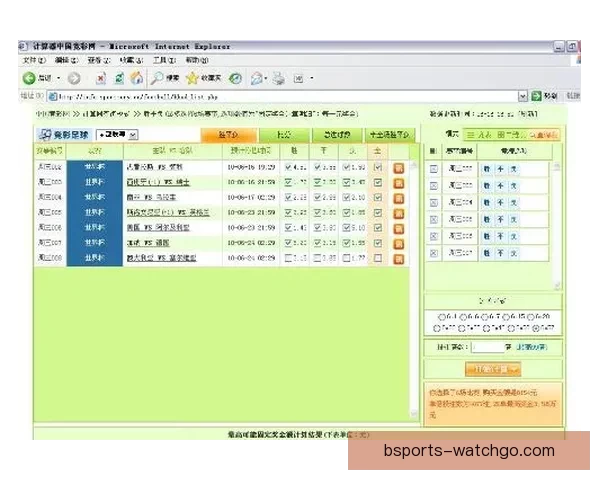Click the 转到 Go button
The width and height of the screenshot is (600, 480).
coord(546,96)
